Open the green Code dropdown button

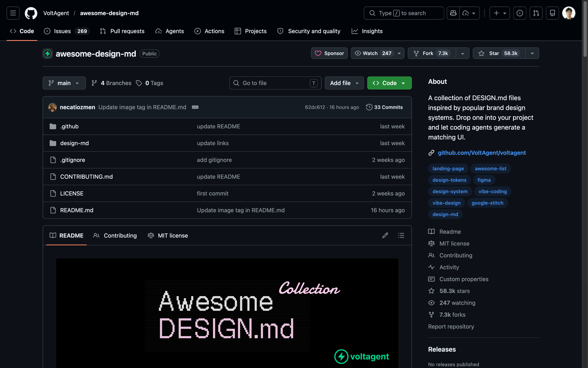(x=389, y=83)
